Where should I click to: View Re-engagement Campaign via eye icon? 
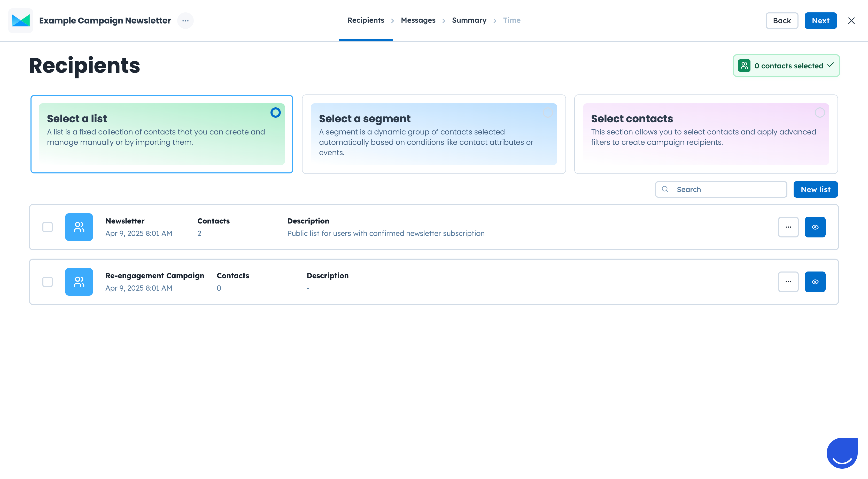point(815,282)
